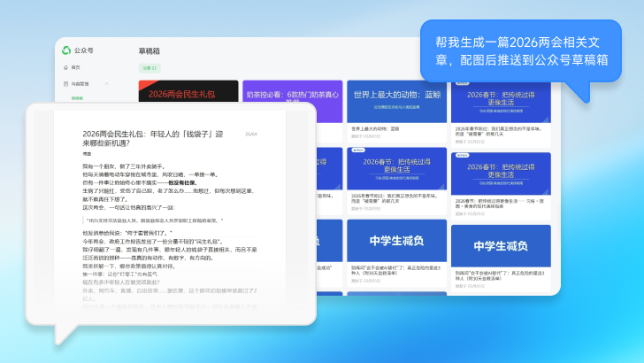Open the 首页 home icon in sidebar
This screenshot has height=363, width=644.
[65, 67]
